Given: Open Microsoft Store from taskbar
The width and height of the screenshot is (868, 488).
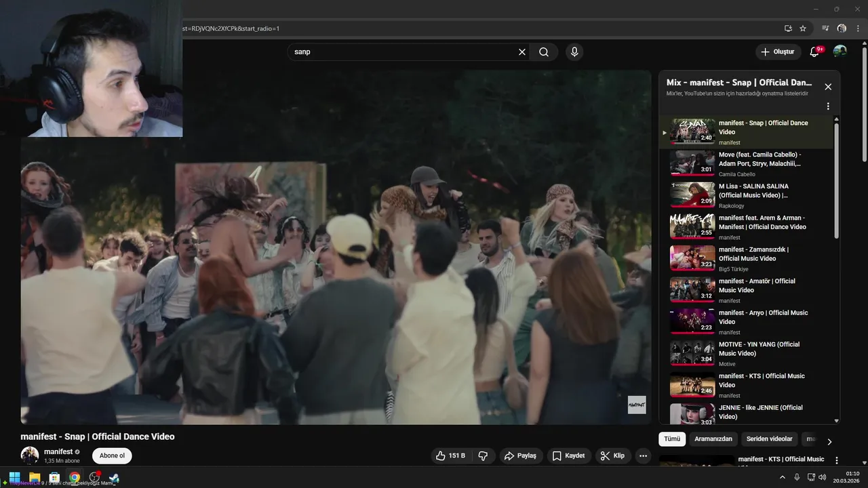Looking at the screenshot, I should [54, 477].
